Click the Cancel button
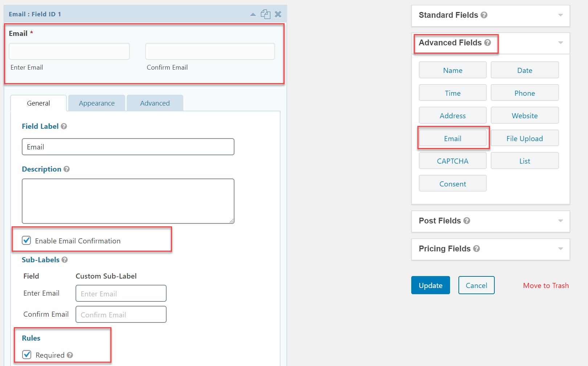 (477, 285)
